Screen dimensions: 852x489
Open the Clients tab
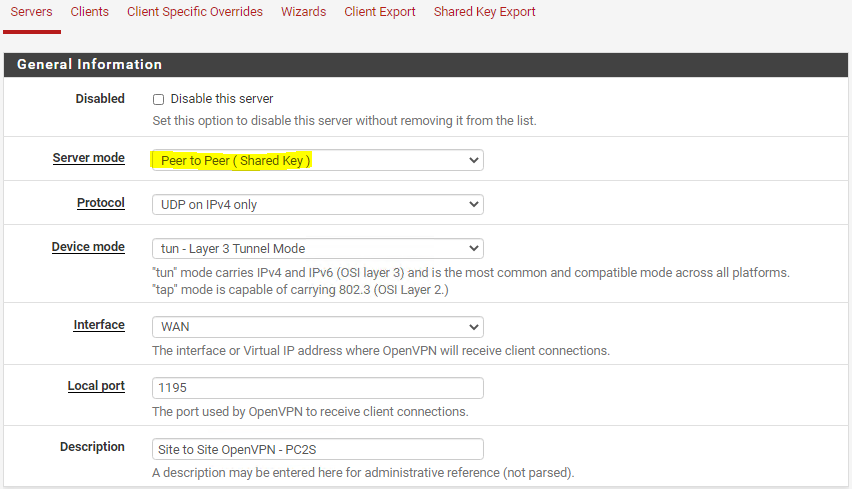coord(90,12)
